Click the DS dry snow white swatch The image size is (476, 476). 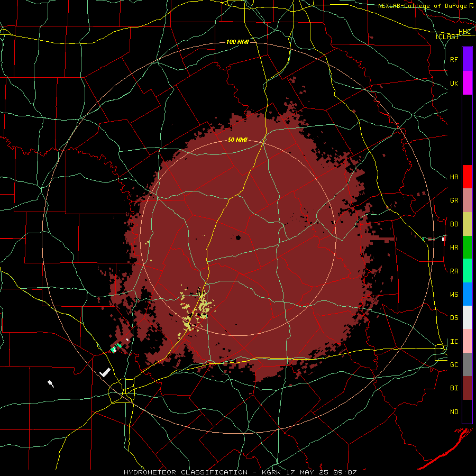467,317
